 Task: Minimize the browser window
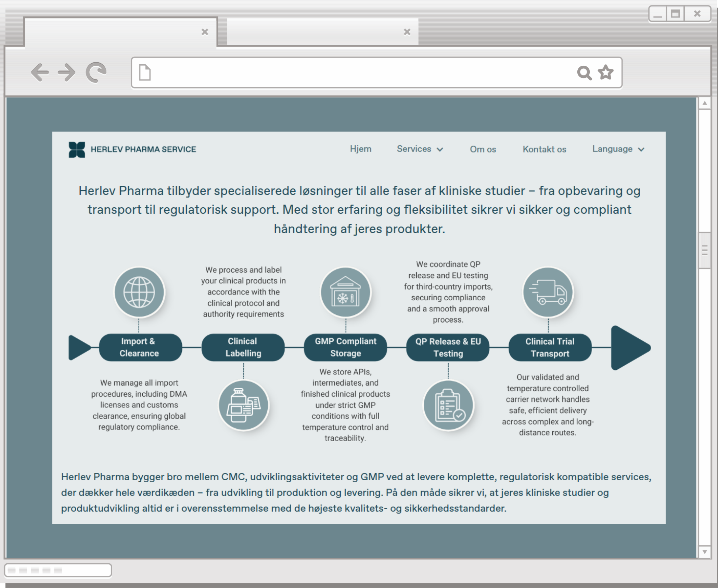tap(658, 14)
